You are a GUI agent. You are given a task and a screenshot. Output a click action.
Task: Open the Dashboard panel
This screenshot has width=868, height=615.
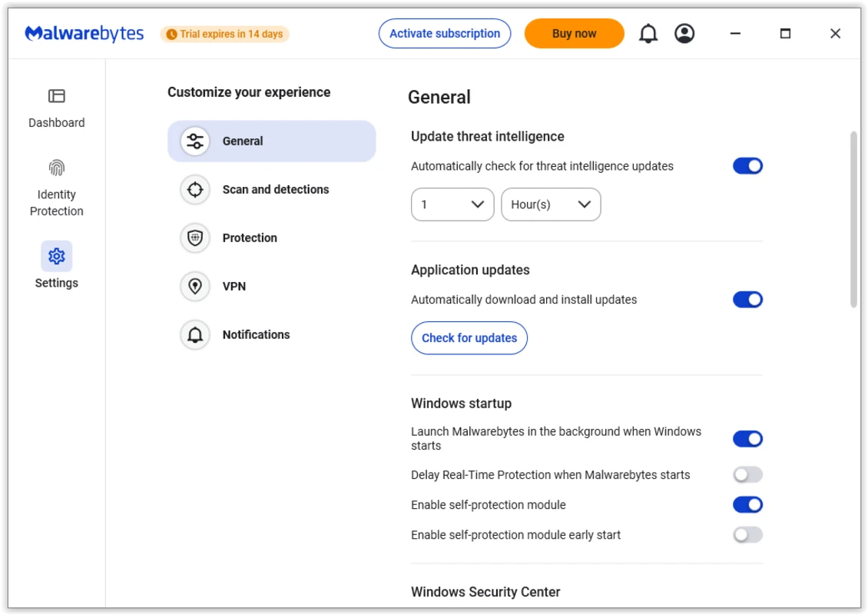[56, 108]
